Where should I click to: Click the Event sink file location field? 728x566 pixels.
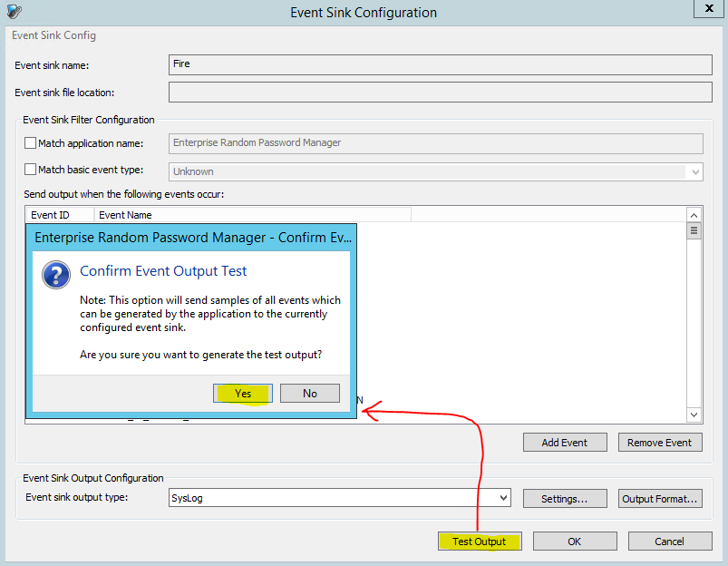coord(440,92)
